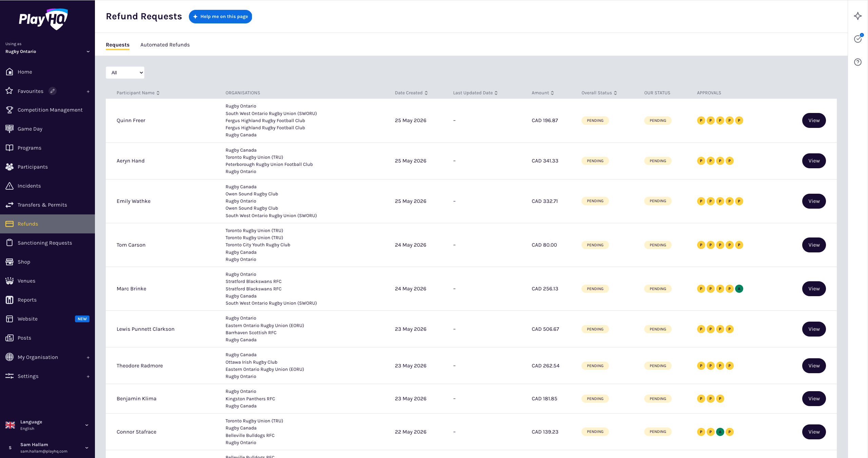Click the NEW badge beside Website
The height and width of the screenshot is (458, 868).
(x=82, y=319)
